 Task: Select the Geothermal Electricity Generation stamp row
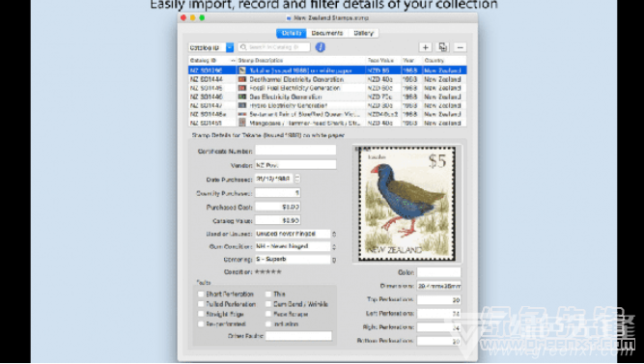(x=327, y=79)
